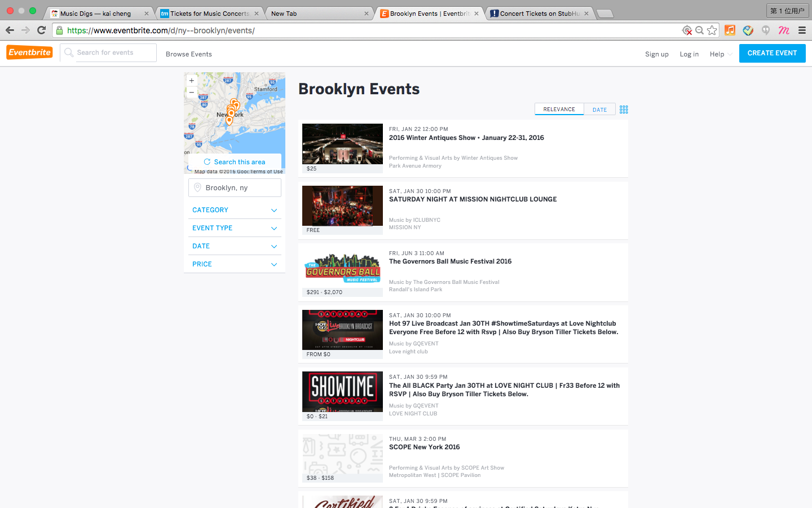Open The All BLACK Party event title
The width and height of the screenshot is (812, 508).
pyautogui.click(x=504, y=390)
